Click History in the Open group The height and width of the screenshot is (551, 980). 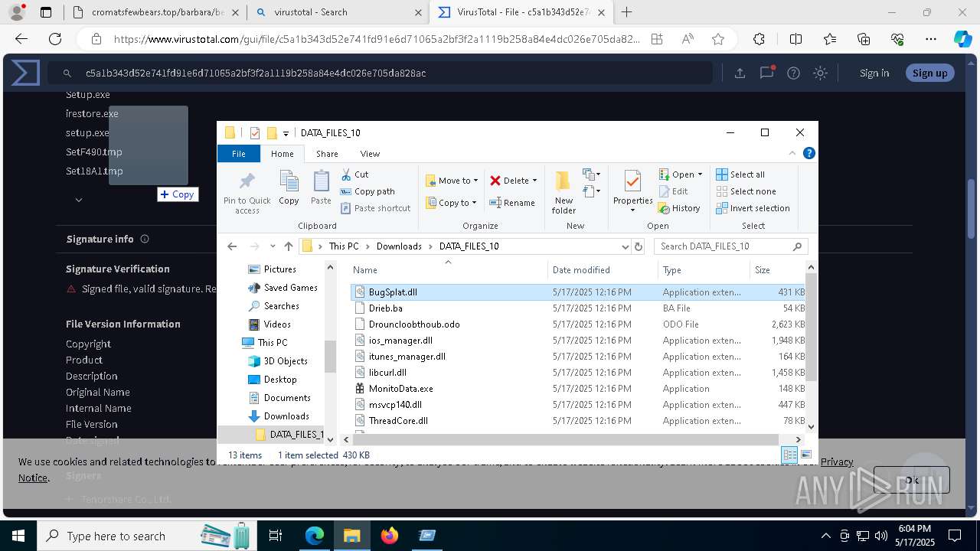point(680,208)
